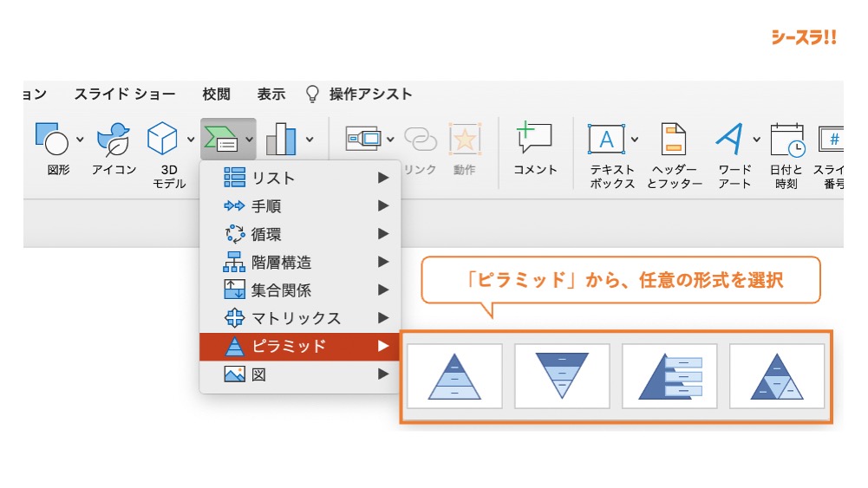Open the Icons (アイコン) bird tool

(114, 139)
